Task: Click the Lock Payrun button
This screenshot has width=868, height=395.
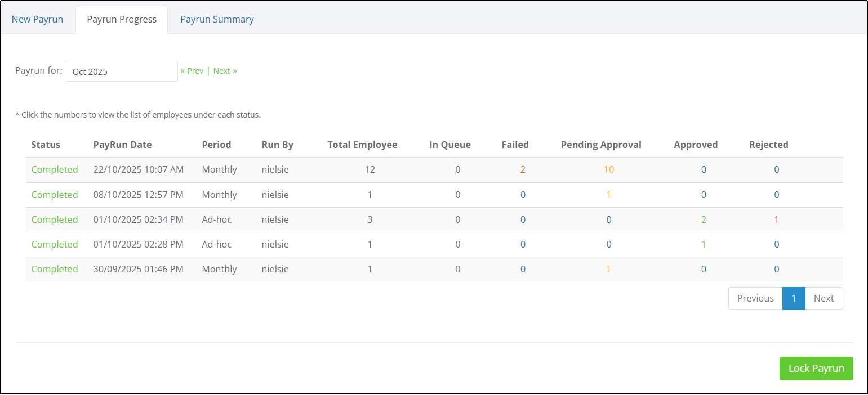Action: [816, 369]
